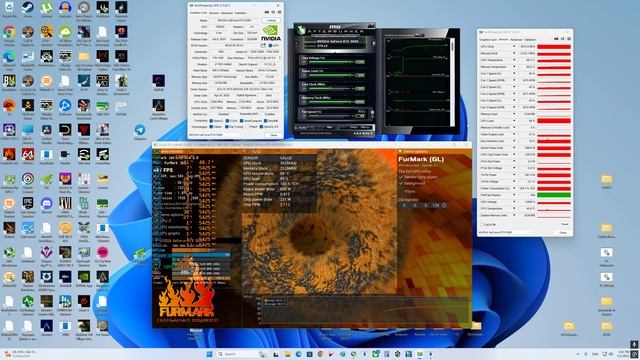Toggle Render furry object in FurMark options
Image resolution: width=640 pixels, height=360 pixels.
[x=401, y=177]
